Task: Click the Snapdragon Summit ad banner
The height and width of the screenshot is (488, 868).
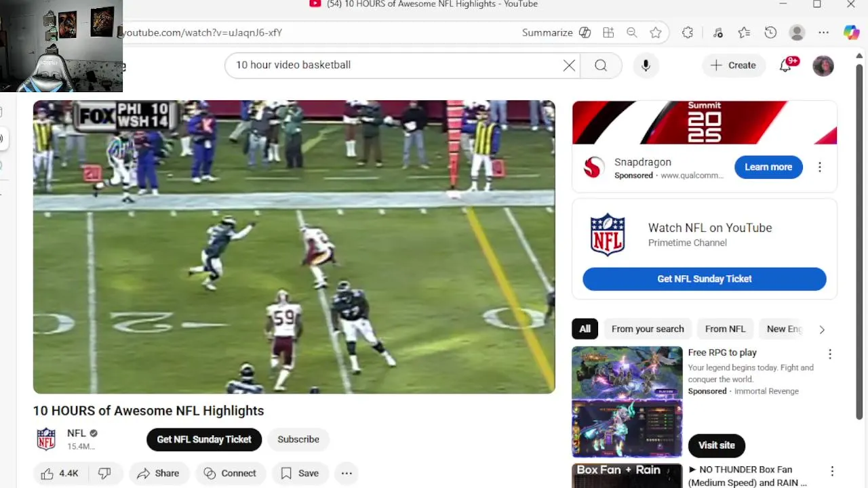Action: pyautogui.click(x=705, y=123)
